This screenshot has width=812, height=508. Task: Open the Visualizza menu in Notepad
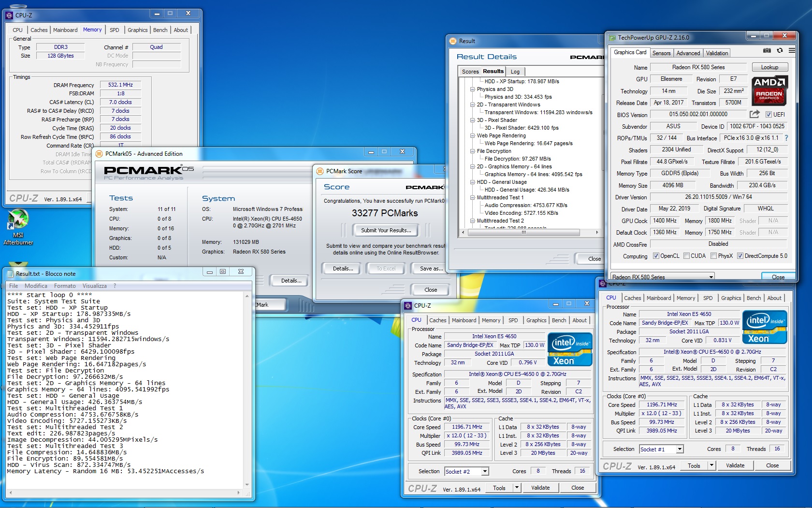94,286
